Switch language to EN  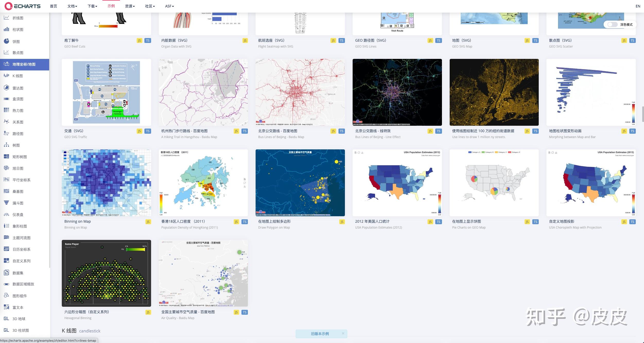[638, 6]
